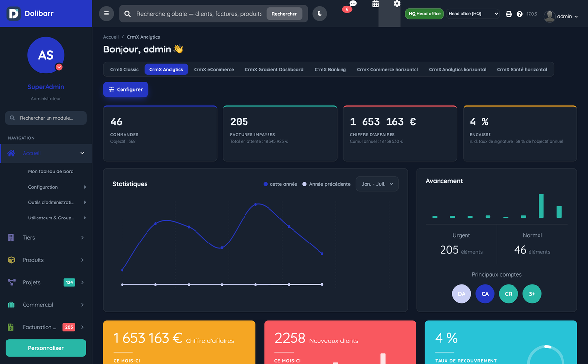Click the Rechercher search button

click(x=284, y=14)
